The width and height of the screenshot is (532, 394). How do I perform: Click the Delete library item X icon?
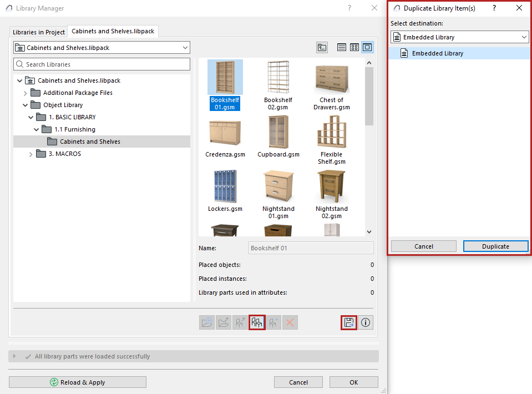pos(290,322)
